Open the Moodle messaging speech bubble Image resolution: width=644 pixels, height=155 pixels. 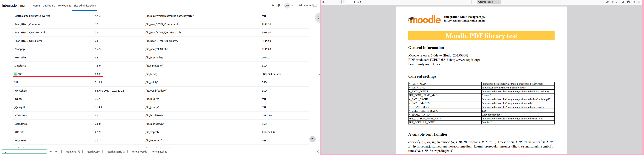click(279, 5)
